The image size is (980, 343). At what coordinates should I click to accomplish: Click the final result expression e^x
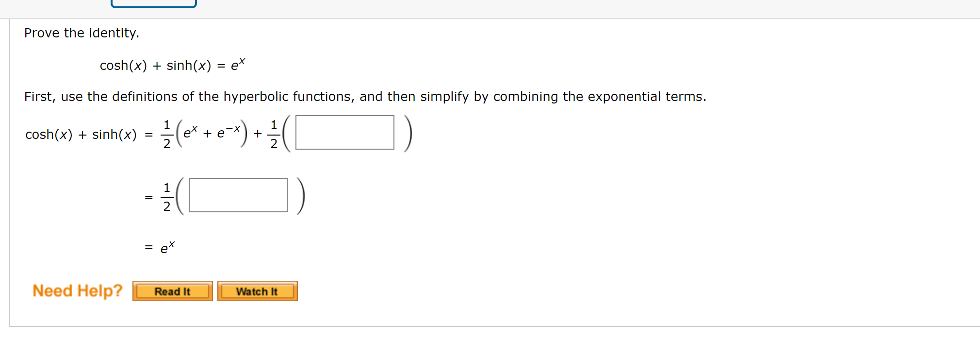point(167,247)
